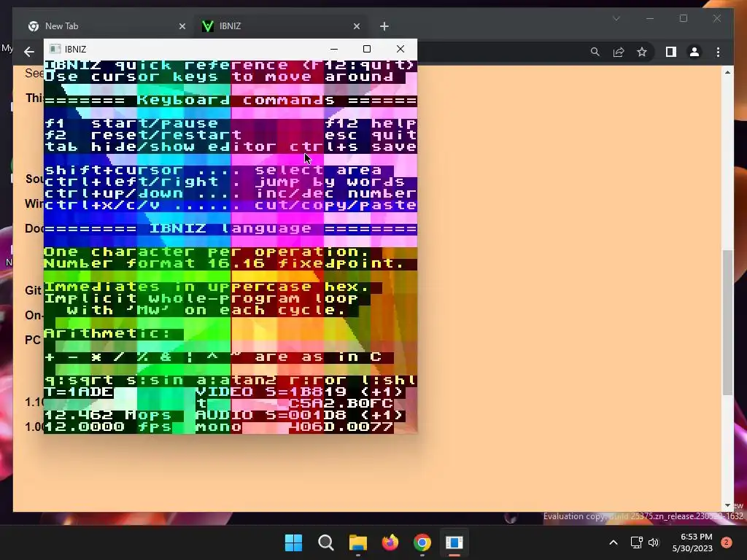
Task: Select the IBNIZ app icon in taskbar
Action: tap(454, 542)
